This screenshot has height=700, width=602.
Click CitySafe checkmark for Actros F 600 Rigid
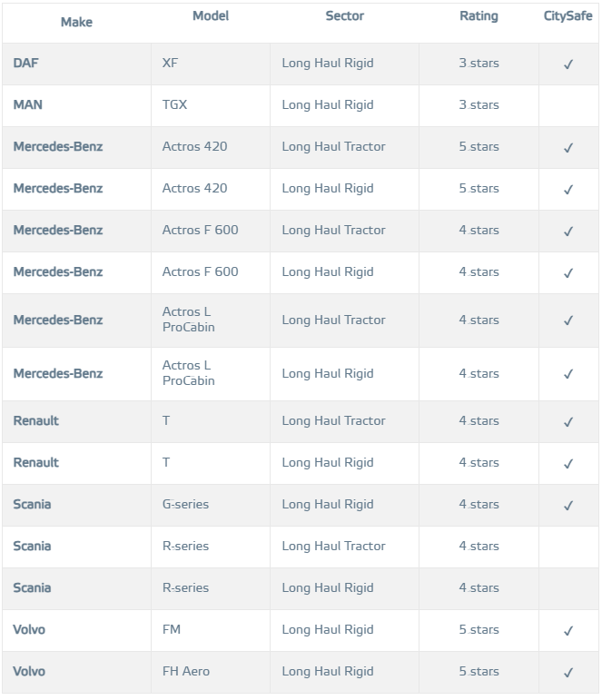568,272
